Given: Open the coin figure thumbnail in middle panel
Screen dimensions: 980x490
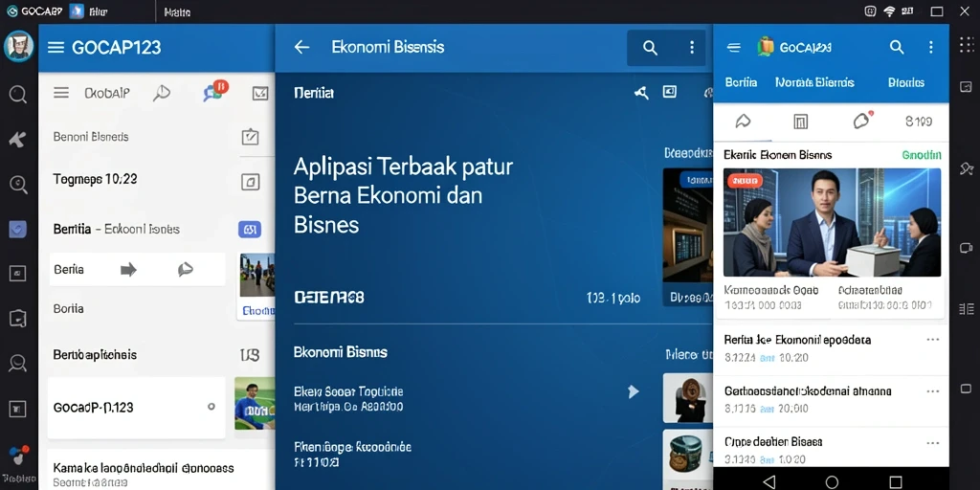Looking at the screenshot, I should pyautogui.click(x=687, y=398).
